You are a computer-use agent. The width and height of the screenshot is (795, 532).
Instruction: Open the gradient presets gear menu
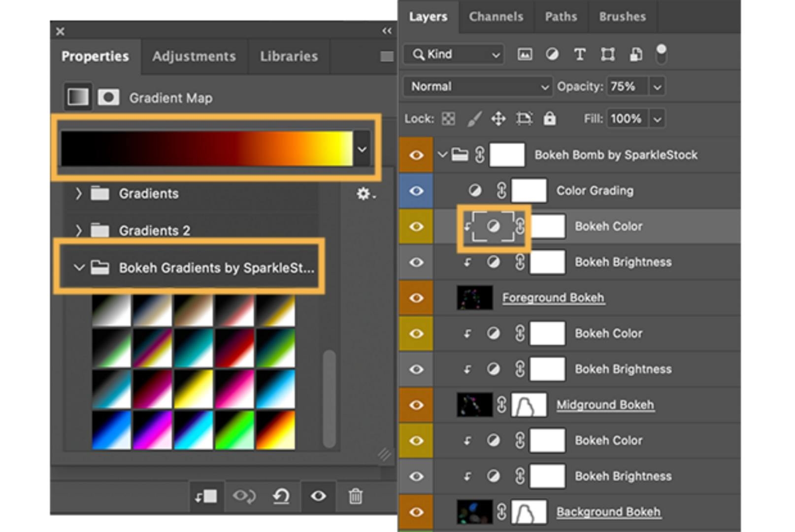pos(364,194)
